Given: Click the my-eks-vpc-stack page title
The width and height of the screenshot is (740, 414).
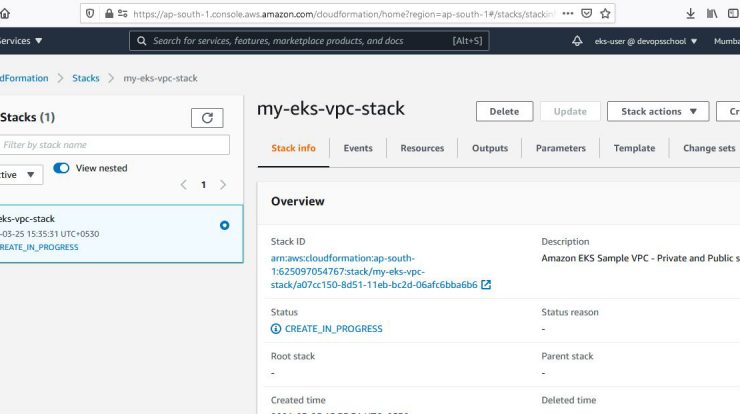Looking at the screenshot, I should [x=330, y=109].
